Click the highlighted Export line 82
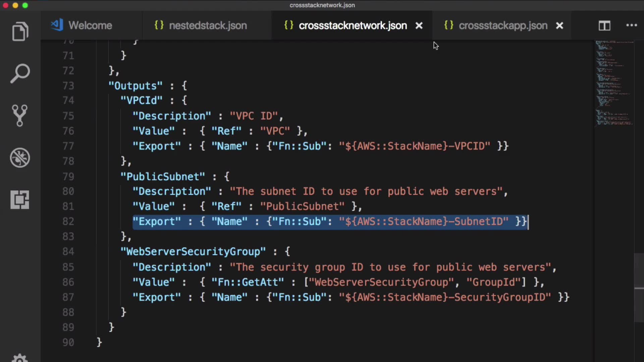This screenshot has width=644, height=362. point(330,222)
